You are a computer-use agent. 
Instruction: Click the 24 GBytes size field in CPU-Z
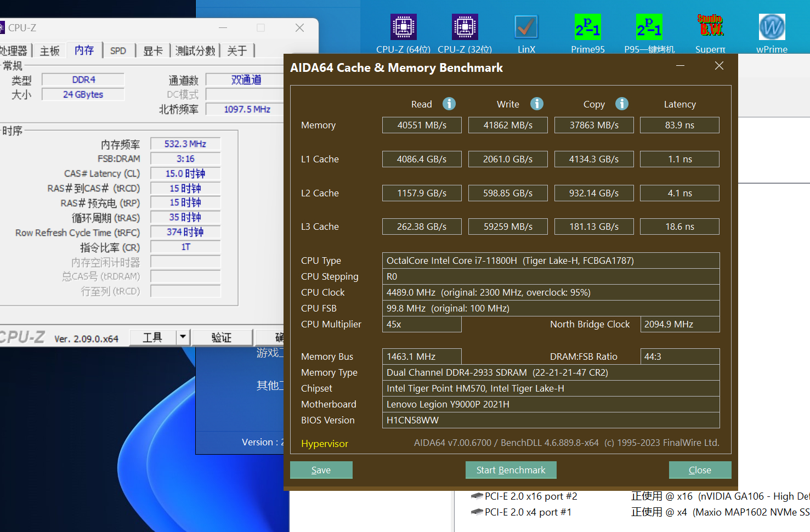click(x=83, y=94)
